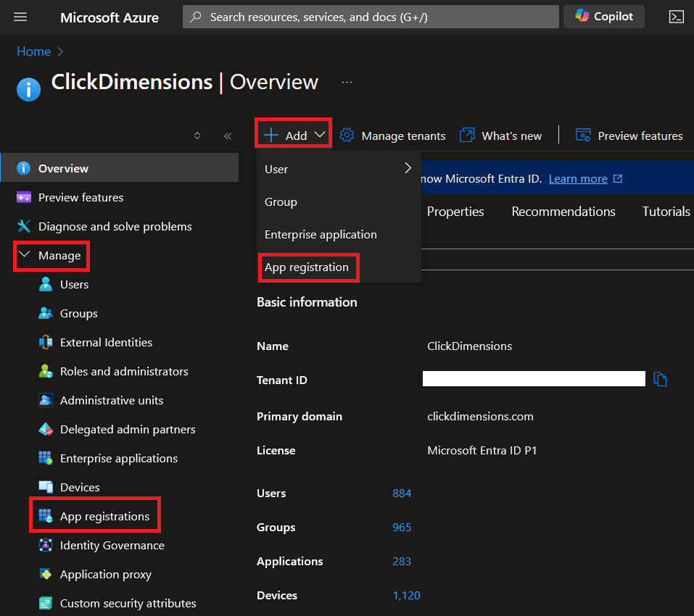Click Manage tenants gear icon

coord(347,136)
